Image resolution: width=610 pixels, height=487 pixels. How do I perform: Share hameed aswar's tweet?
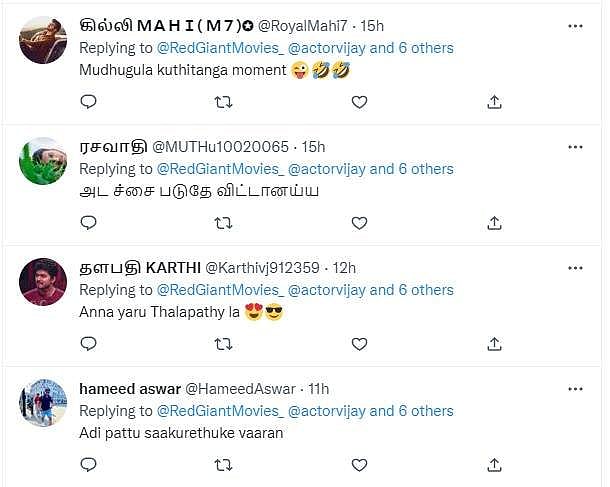pyautogui.click(x=494, y=464)
